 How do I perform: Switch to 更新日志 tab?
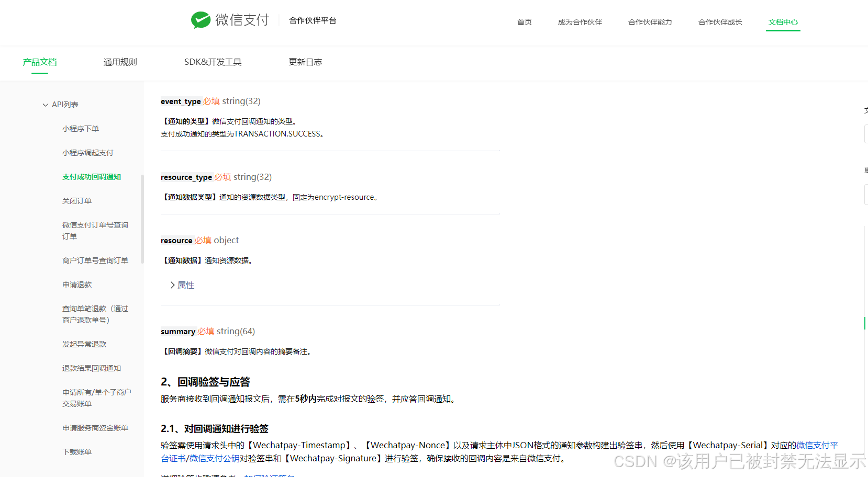305,62
